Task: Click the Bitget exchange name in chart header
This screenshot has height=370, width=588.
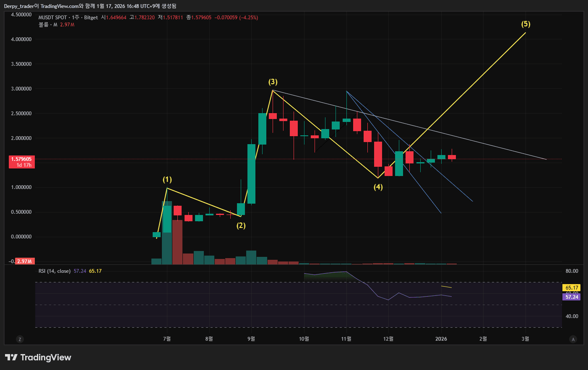Action: pos(91,18)
